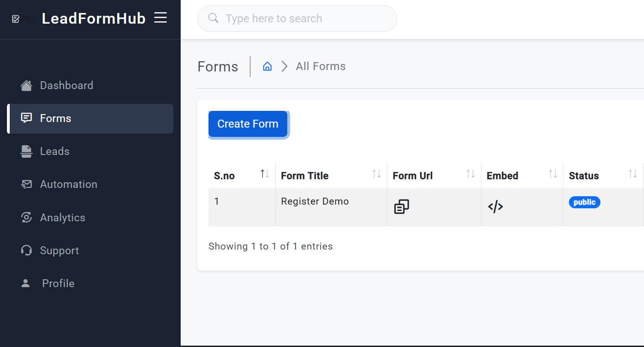The image size is (644, 347).
Task: Copy the Register Demo form URL
Action: [x=402, y=206]
